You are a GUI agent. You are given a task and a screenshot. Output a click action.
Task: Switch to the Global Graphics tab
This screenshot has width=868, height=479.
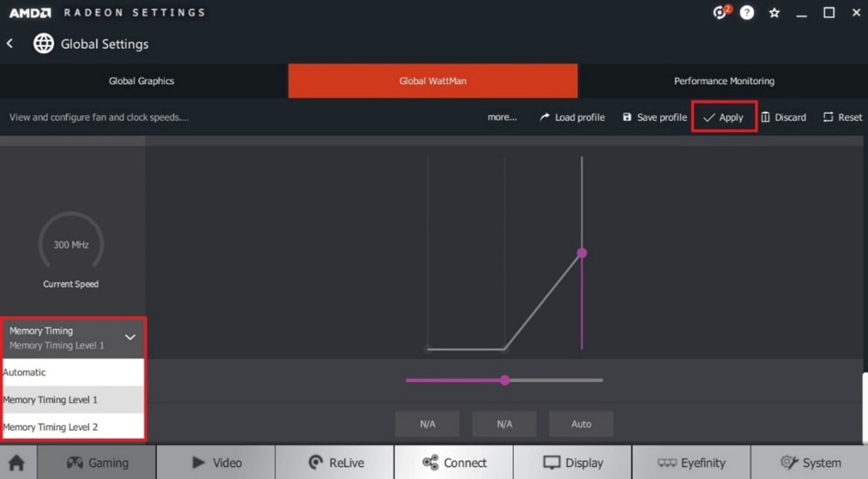point(141,80)
